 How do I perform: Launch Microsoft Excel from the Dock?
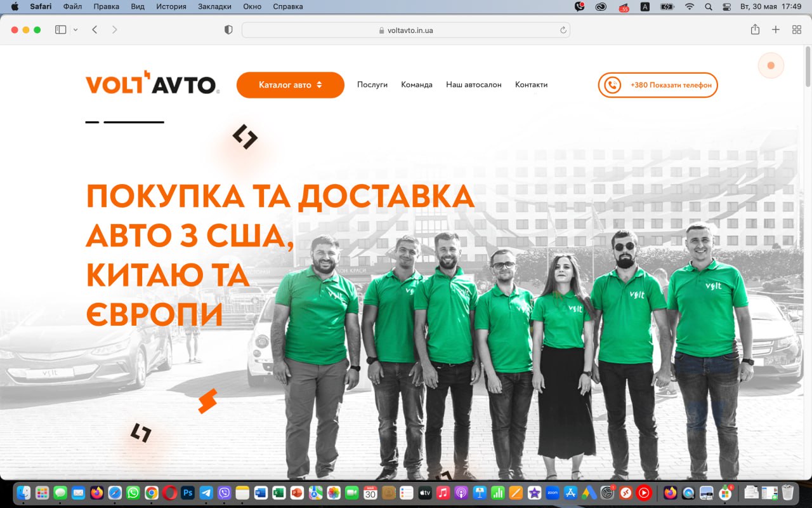coord(278,493)
